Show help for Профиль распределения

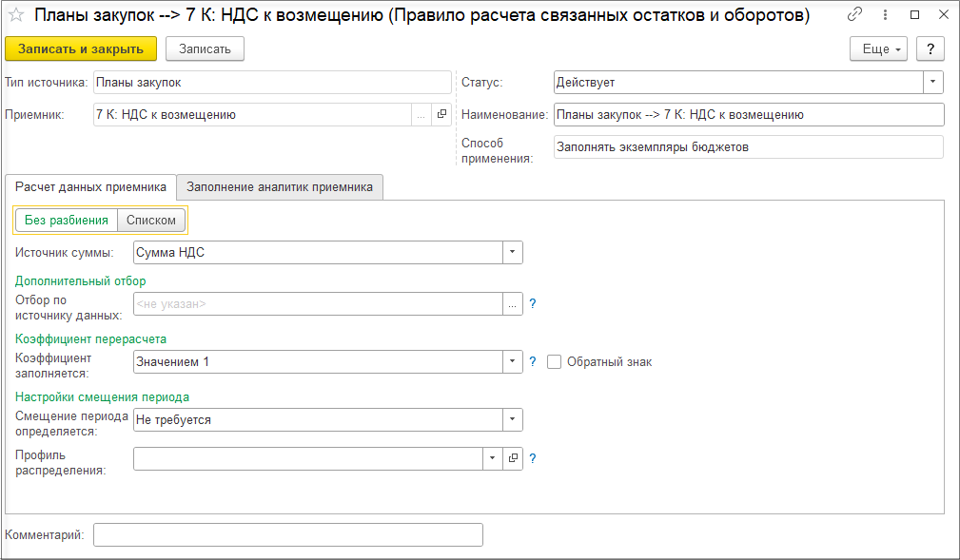coord(533,458)
